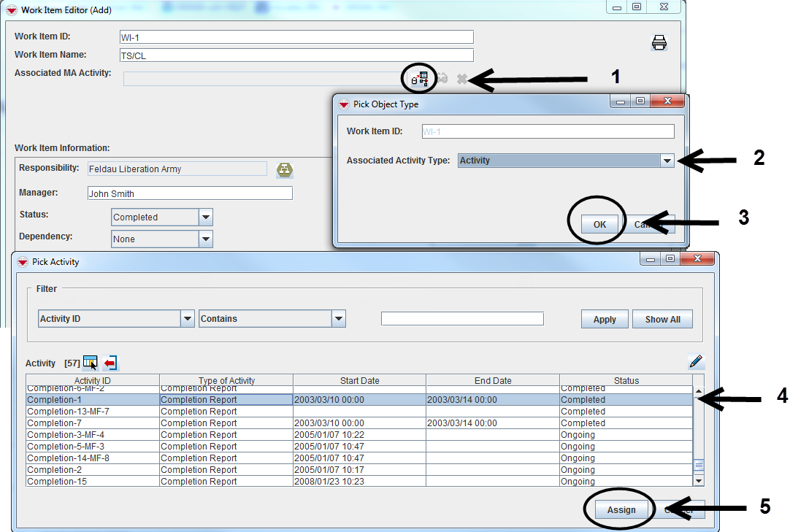790x532 pixels.
Task: Click the Assign button
Action: click(x=621, y=510)
